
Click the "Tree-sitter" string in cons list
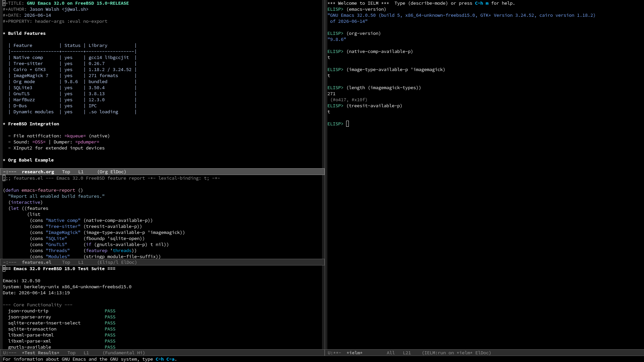[63, 226]
